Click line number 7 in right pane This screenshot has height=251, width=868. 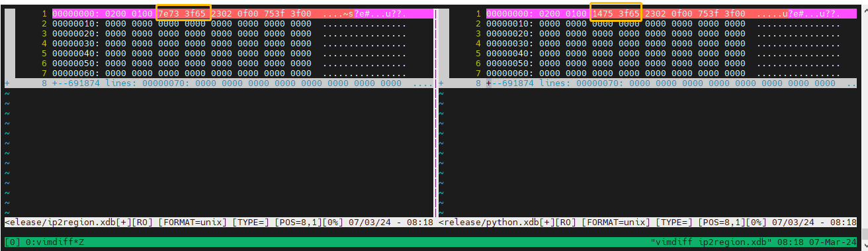tap(479, 74)
